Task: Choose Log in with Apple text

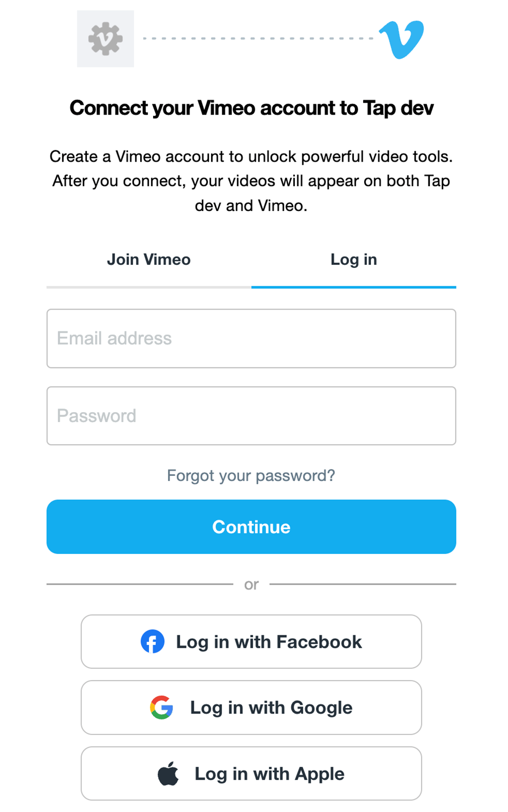Action: (269, 773)
